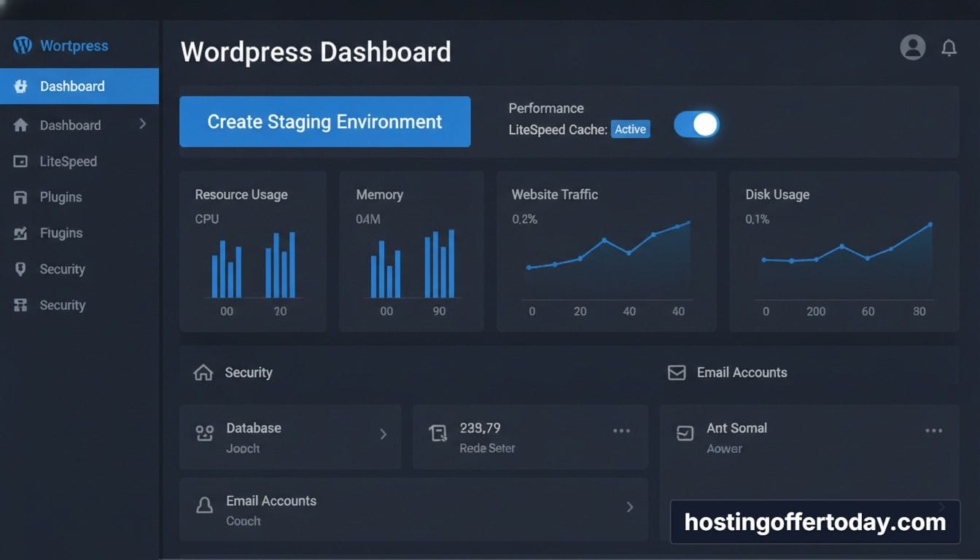This screenshot has width=980, height=560.
Task: Click the Memory bar chart
Action: (x=413, y=265)
